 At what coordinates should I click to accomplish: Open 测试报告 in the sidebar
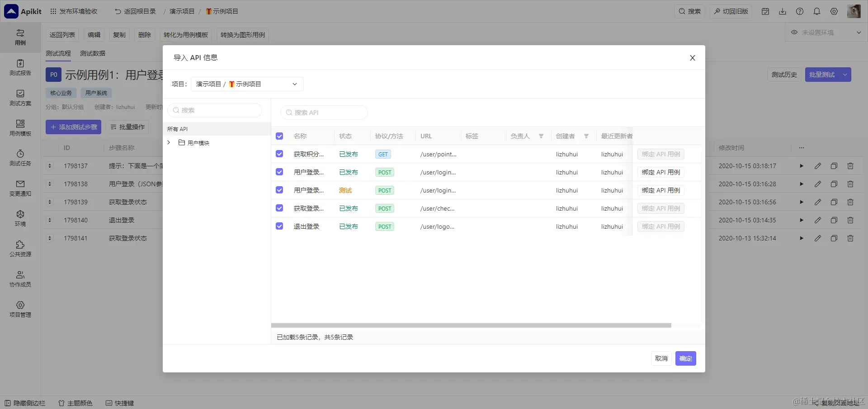click(x=20, y=68)
